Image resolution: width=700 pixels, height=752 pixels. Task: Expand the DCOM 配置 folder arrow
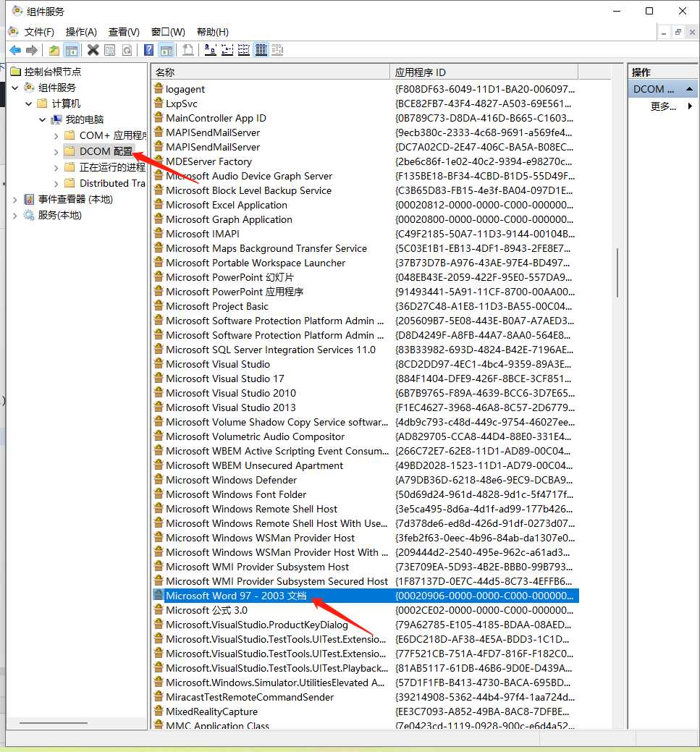[56, 152]
